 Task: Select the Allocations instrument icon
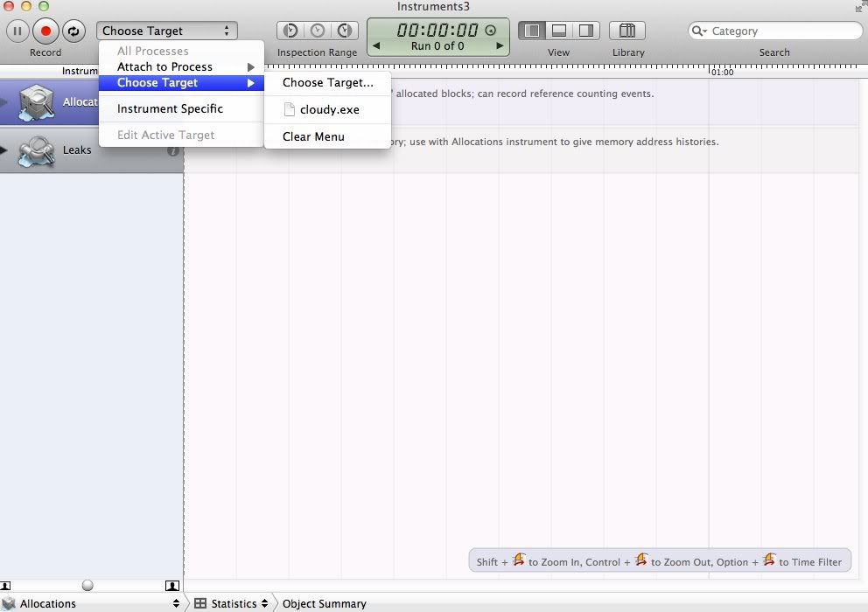[x=36, y=102]
